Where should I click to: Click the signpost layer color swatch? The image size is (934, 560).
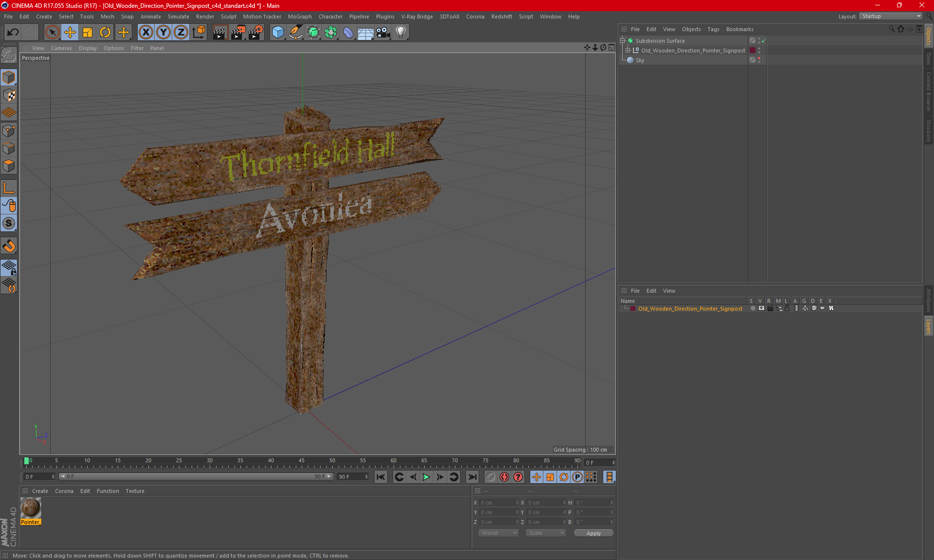(632, 309)
